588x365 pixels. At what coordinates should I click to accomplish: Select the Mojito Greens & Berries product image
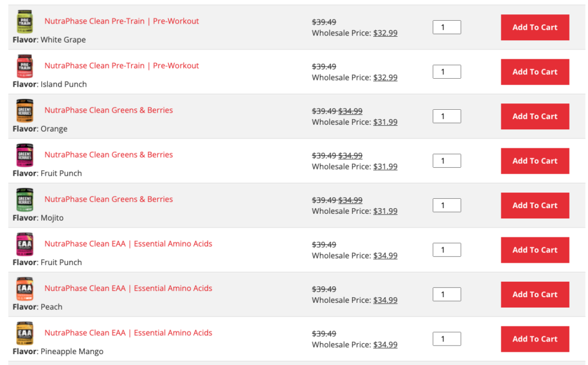[25, 200]
